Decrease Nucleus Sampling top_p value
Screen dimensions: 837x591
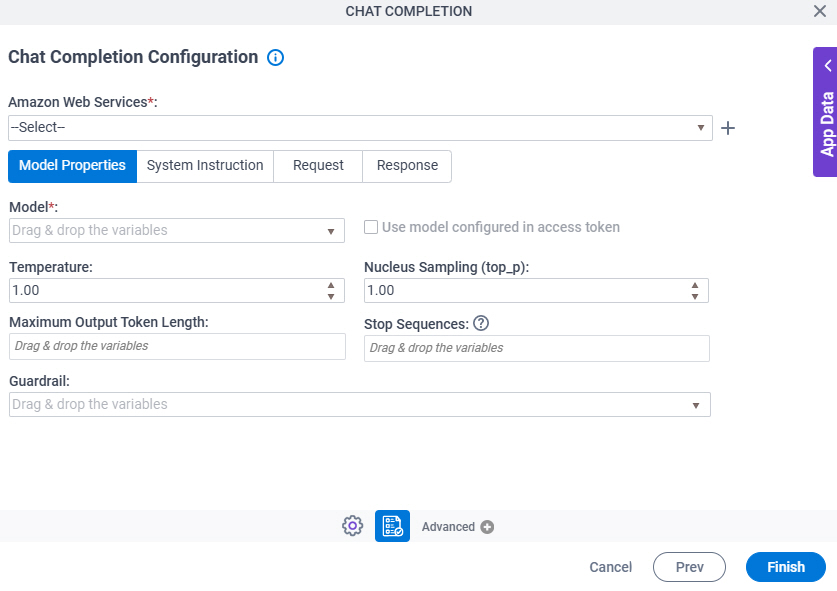[694, 296]
